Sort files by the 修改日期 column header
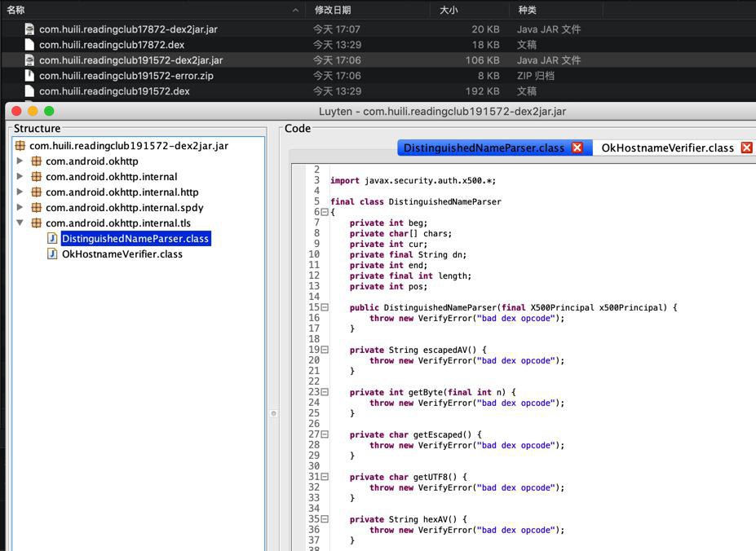756x551 pixels. click(x=333, y=10)
